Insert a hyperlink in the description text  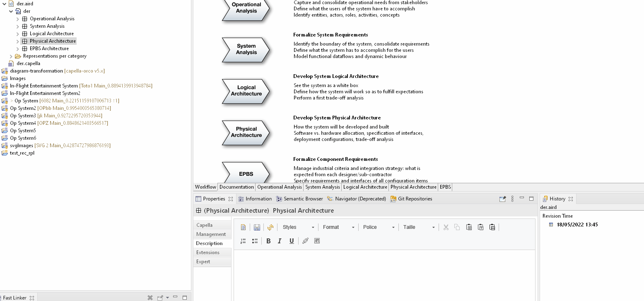pos(305,241)
